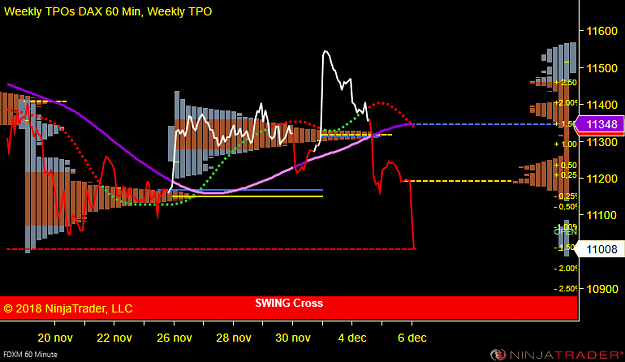Click the 11500 price axis label

[x=602, y=68]
